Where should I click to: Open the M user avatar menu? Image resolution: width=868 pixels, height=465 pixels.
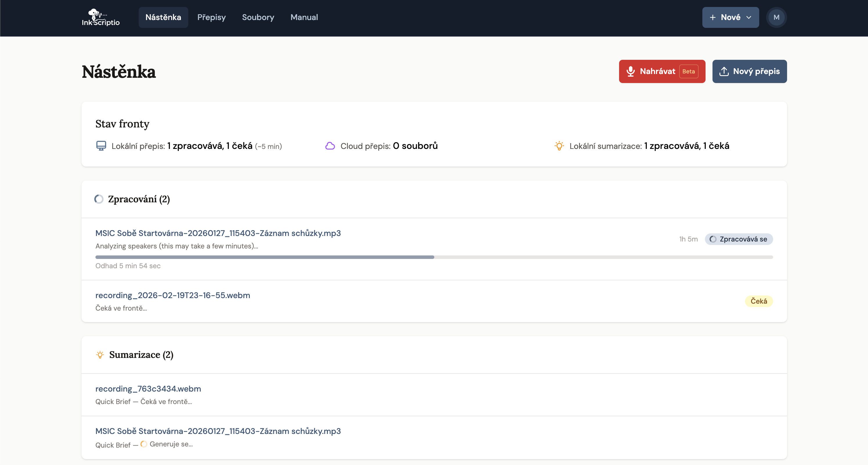coord(776,17)
